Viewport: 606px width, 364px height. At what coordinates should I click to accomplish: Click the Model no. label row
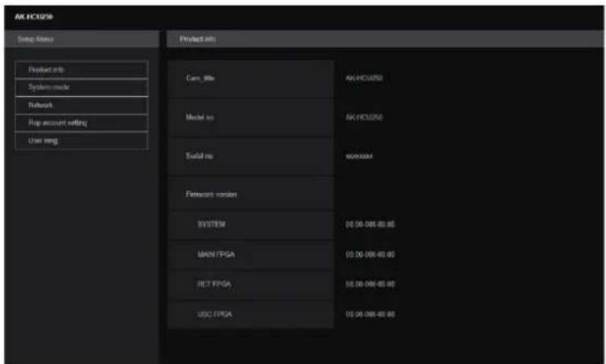[251, 118]
